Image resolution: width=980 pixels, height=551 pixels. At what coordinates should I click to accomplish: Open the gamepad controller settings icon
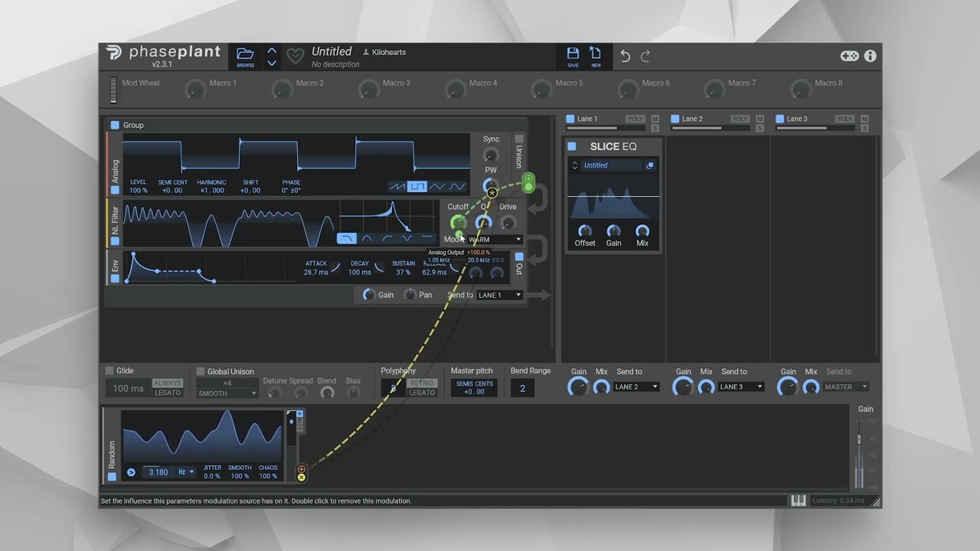coord(850,56)
